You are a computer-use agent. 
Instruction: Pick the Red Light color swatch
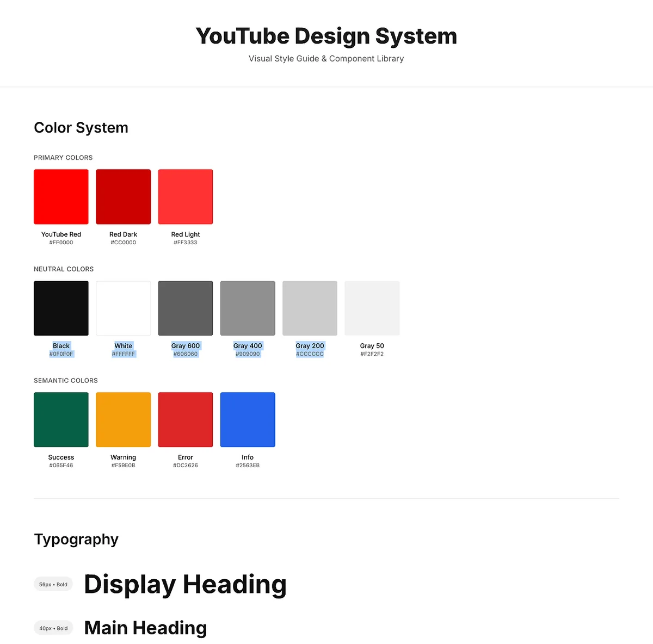pos(186,196)
